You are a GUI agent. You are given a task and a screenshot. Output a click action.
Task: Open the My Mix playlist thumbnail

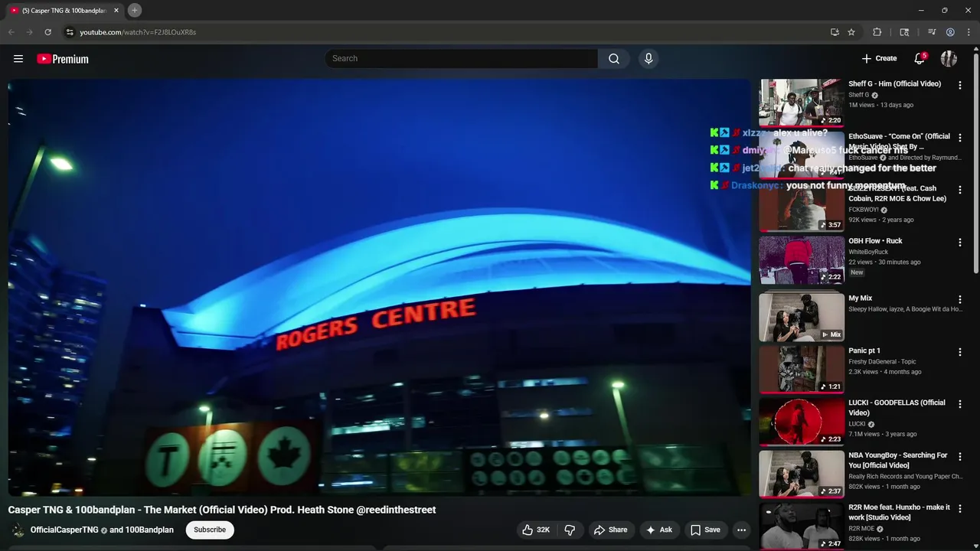(x=802, y=317)
